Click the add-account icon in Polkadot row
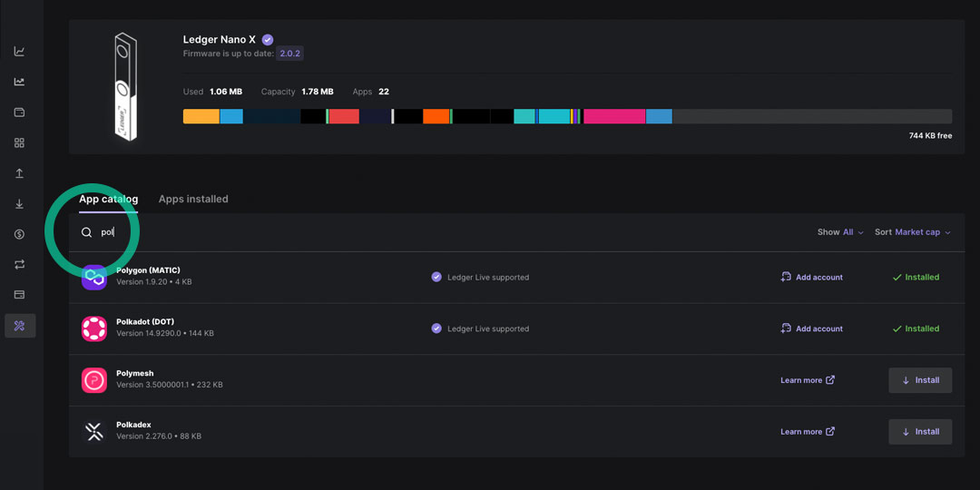 (x=786, y=328)
